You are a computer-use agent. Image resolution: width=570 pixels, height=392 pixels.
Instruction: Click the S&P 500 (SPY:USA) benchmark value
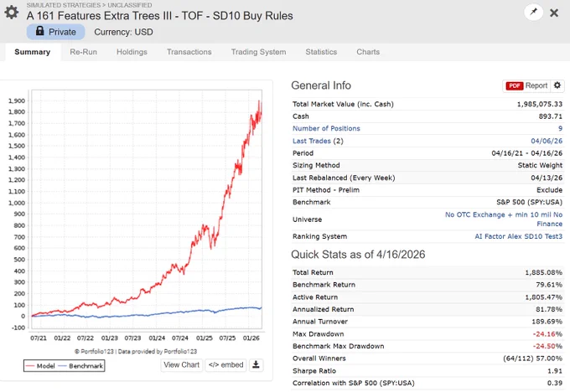[x=529, y=203]
